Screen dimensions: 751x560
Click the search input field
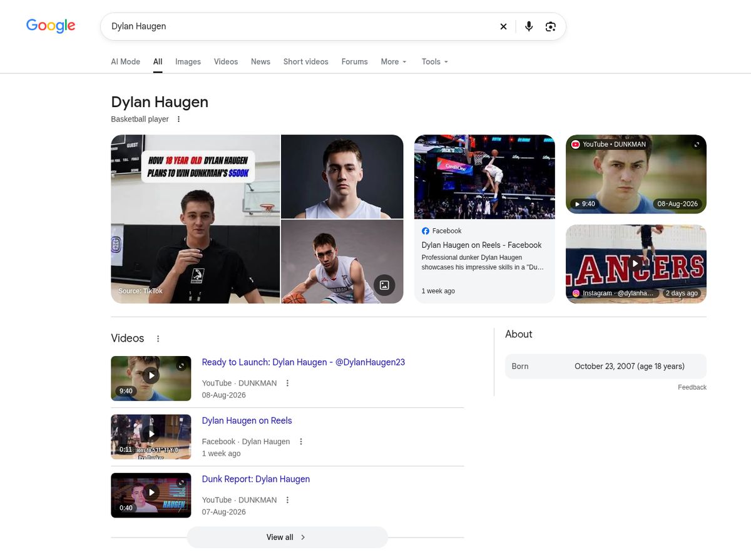pyautogui.click(x=300, y=26)
